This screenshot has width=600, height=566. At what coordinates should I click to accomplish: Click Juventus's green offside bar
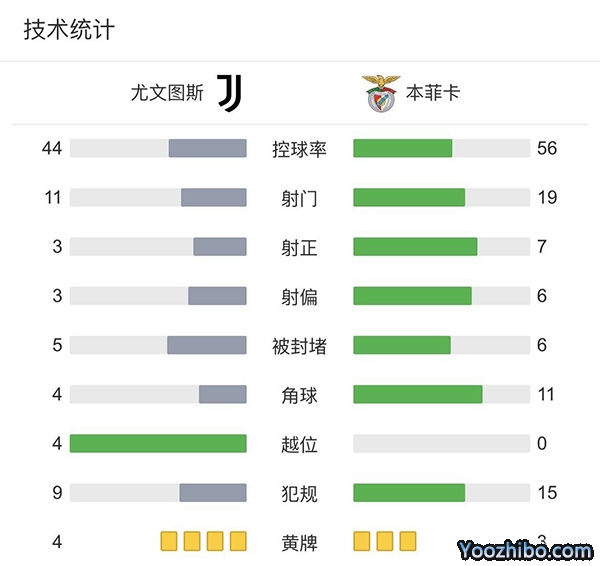158,443
